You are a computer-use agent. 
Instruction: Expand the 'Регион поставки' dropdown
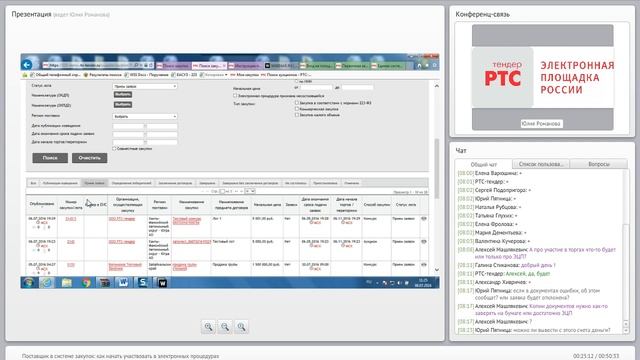(145, 116)
